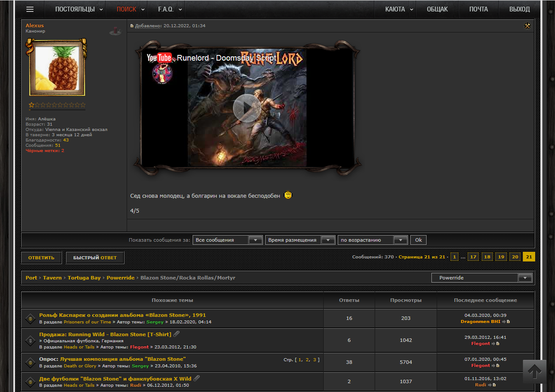Go to page 1 of the thread
The height and width of the screenshot is (392, 555).
(x=454, y=257)
